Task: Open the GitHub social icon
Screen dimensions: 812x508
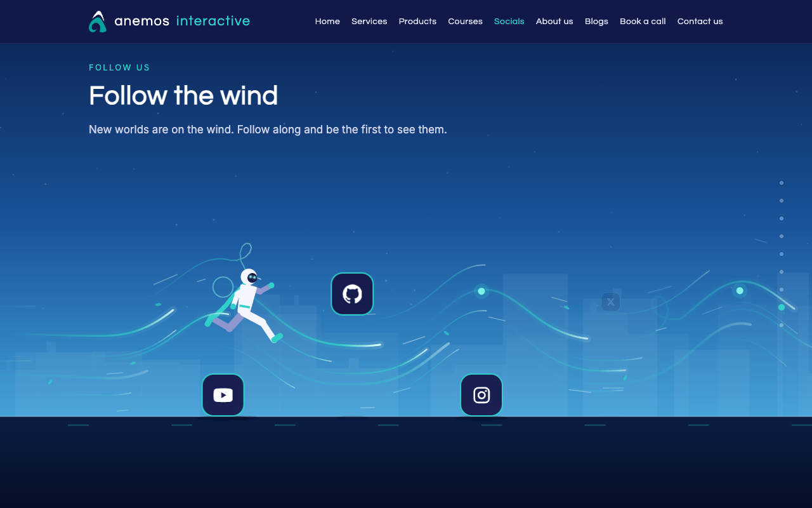Action: pyautogui.click(x=352, y=294)
